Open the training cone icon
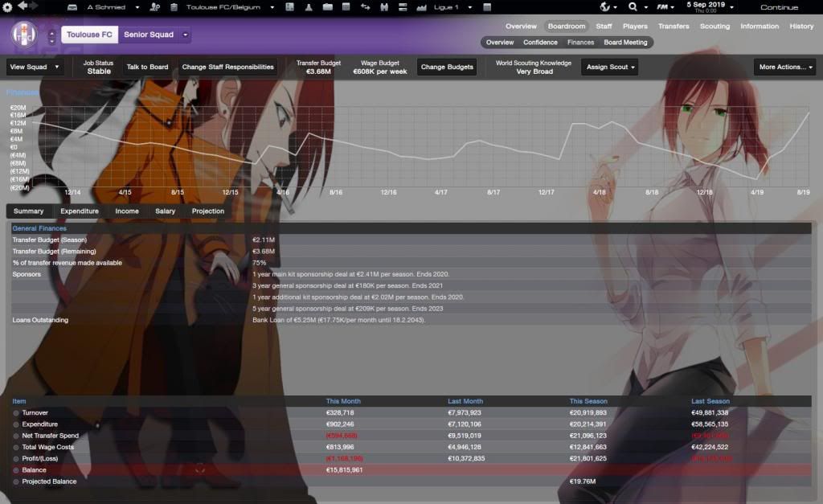Viewport: 823px width, 504px height. click(309, 7)
